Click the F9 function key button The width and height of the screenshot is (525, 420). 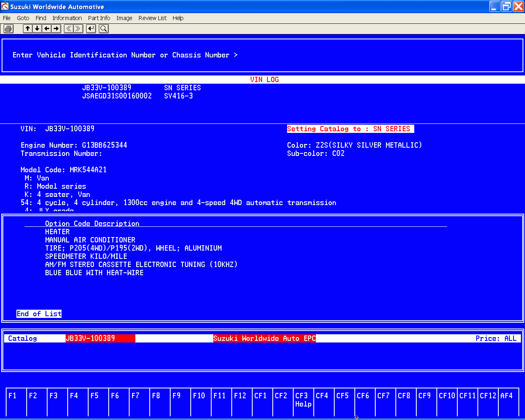click(180, 402)
